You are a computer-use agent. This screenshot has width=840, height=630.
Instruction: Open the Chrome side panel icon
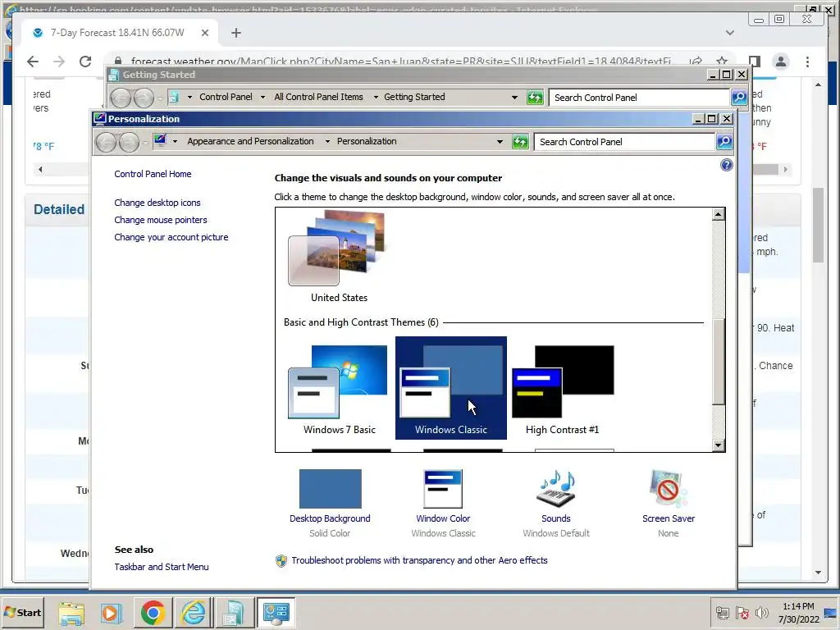tap(755, 62)
